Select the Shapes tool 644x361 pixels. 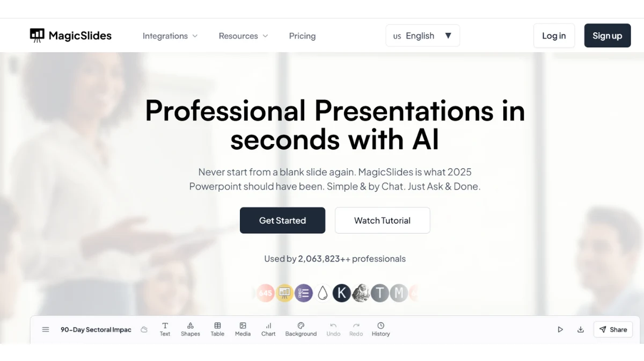[x=190, y=329]
